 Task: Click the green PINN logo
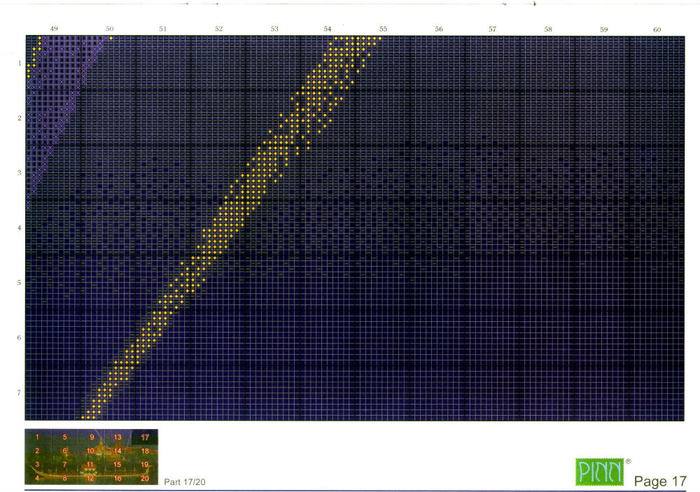tap(600, 472)
